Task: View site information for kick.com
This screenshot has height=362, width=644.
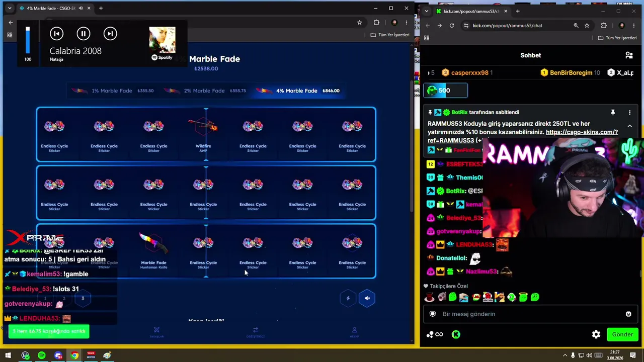Action: click(x=466, y=26)
